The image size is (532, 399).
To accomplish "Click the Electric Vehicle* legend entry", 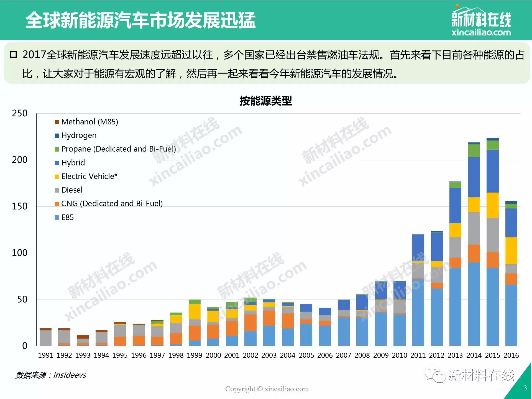I will 86,176.
